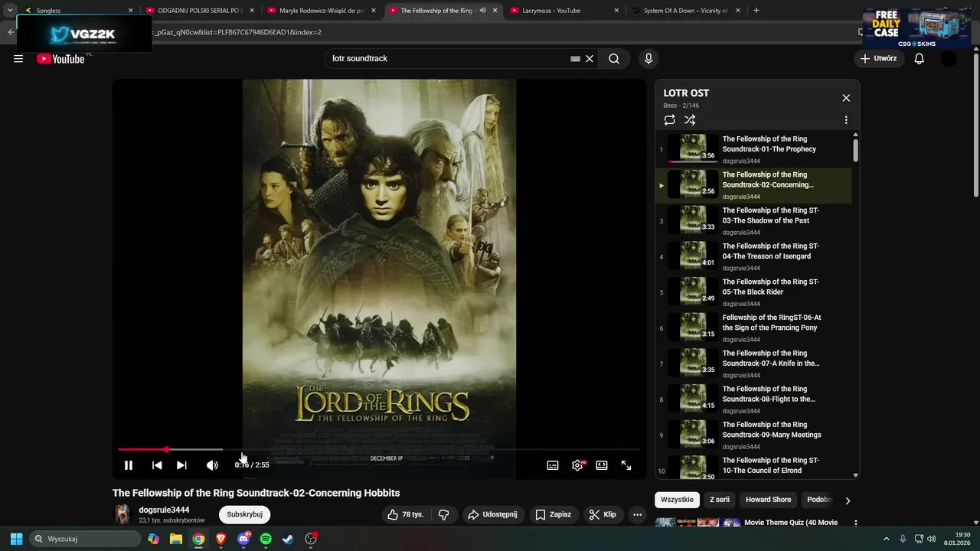
Task: Click the Wyszukaj taskbar search box
Action: click(x=86, y=539)
